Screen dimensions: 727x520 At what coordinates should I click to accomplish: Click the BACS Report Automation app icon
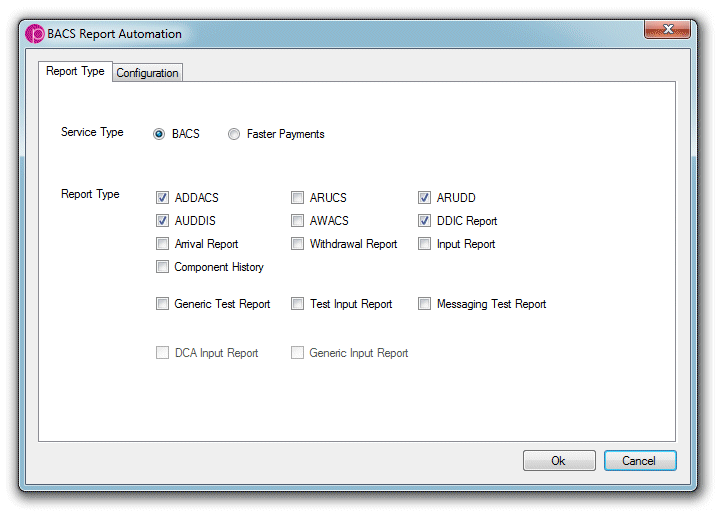[x=35, y=34]
